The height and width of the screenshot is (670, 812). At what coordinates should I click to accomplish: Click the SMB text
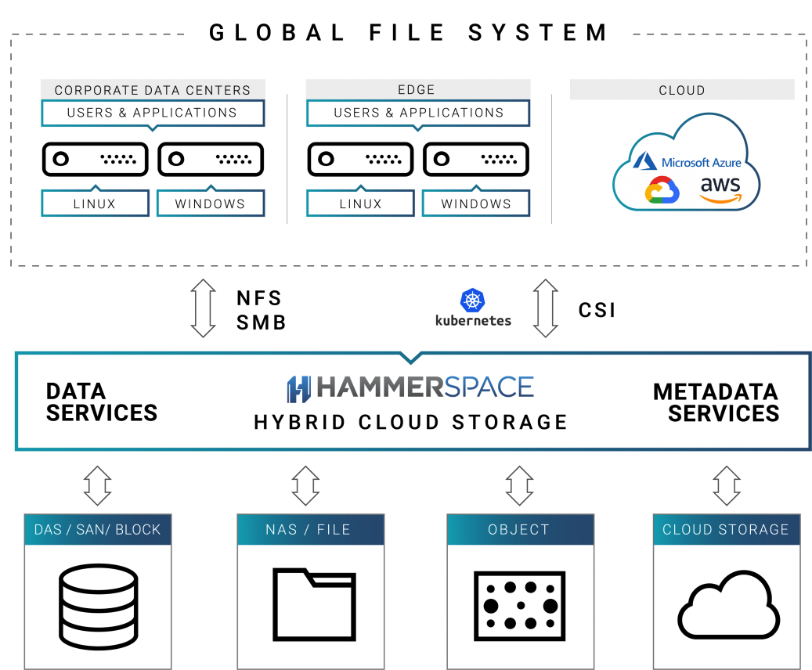pos(261,322)
